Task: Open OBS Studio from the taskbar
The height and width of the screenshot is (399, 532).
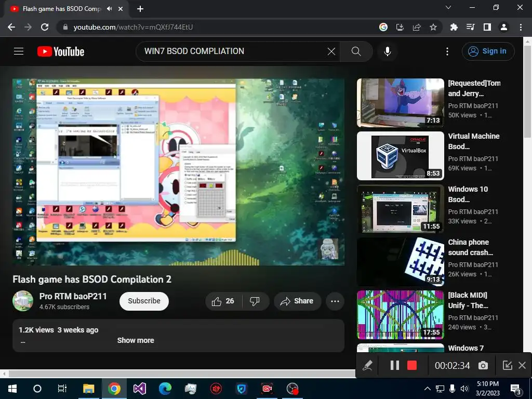Action: pyautogui.click(x=292, y=389)
